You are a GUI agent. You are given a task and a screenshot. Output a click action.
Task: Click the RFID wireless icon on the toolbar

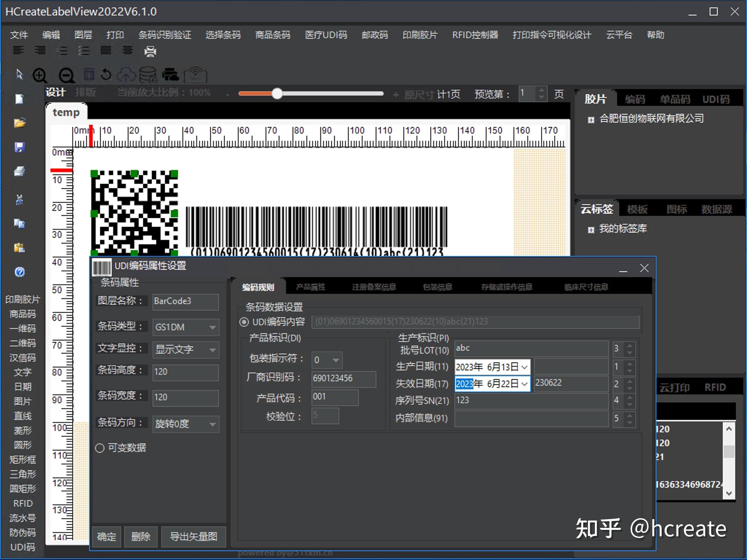[x=194, y=75]
